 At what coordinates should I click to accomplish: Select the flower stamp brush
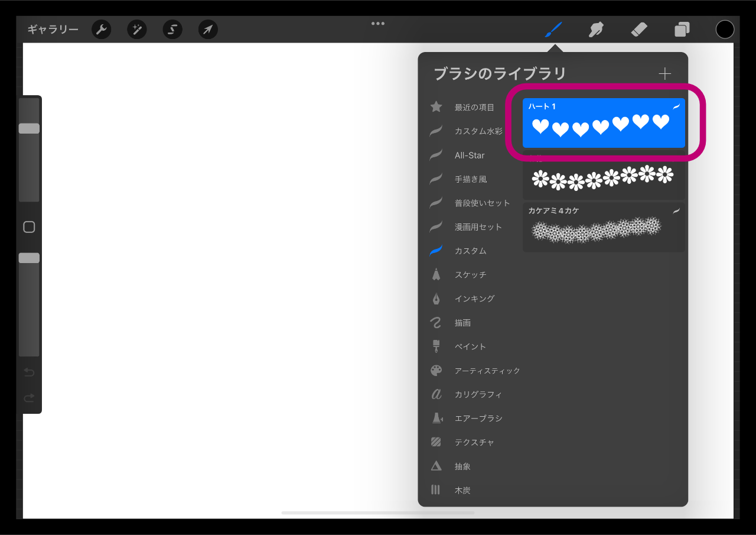pos(604,176)
